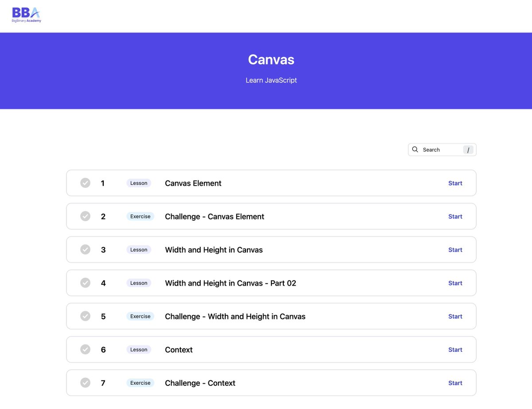Toggle completion check for Challenge - Context

[x=85, y=382]
